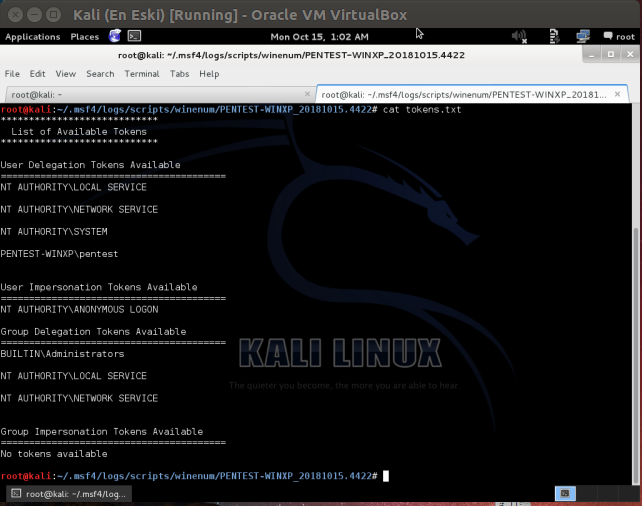Click the muted volume speaker icon
Viewport: 642px width, 506px height.
pos(519,36)
